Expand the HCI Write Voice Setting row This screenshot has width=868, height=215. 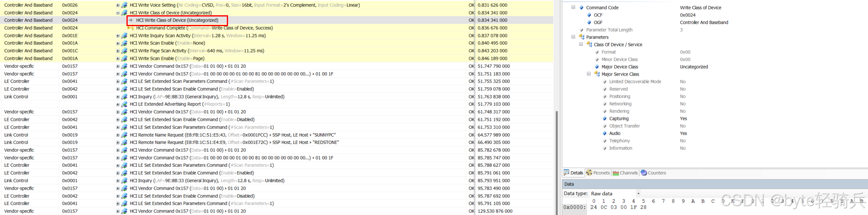(x=118, y=5)
